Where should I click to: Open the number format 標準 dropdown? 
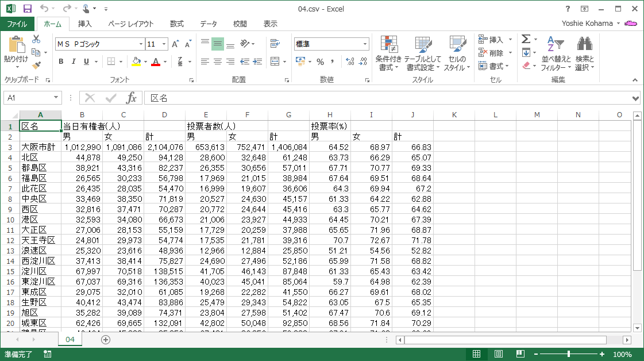[365, 44]
